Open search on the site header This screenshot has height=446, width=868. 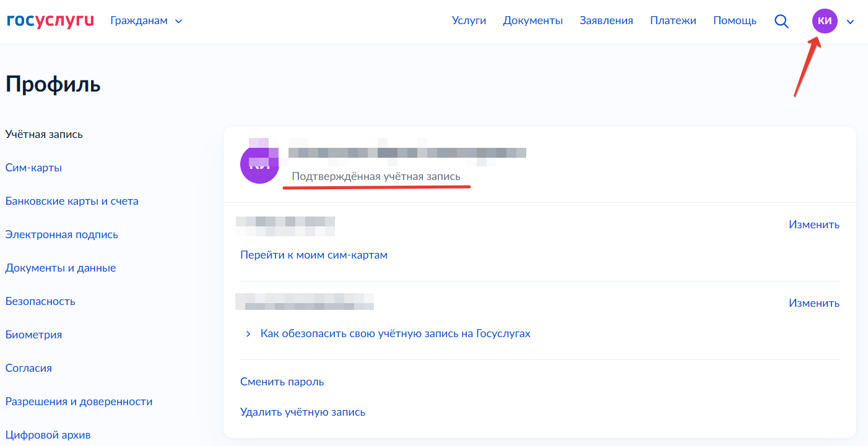[x=781, y=20]
